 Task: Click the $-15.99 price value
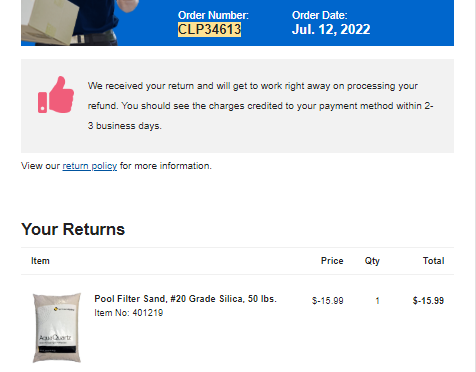click(328, 301)
